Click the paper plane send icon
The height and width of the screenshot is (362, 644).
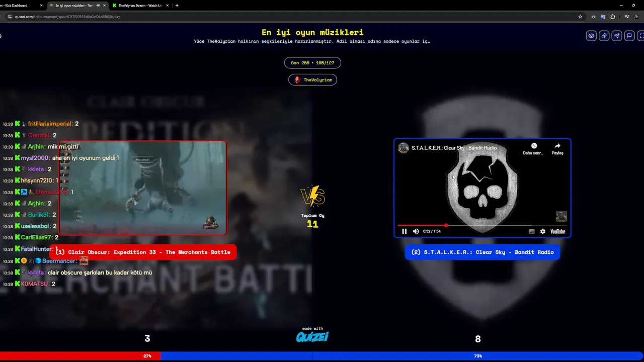coord(616,36)
